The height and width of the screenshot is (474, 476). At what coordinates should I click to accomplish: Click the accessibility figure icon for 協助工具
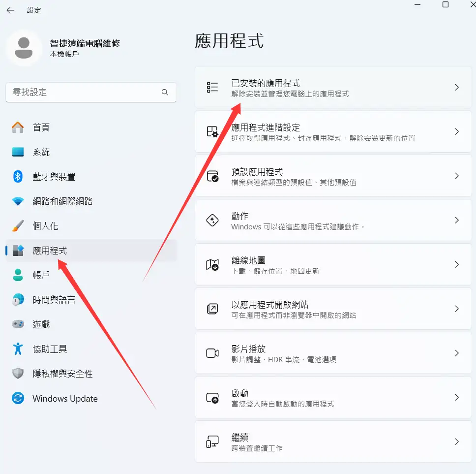point(18,349)
